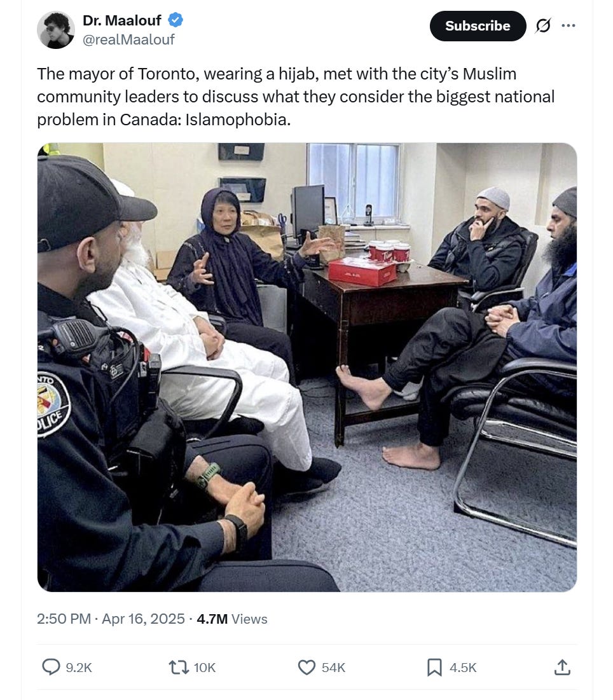Image resolution: width=613 pixels, height=700 pixels.
Task: Click the blue verified badge
Action: (x=176, y=20)
